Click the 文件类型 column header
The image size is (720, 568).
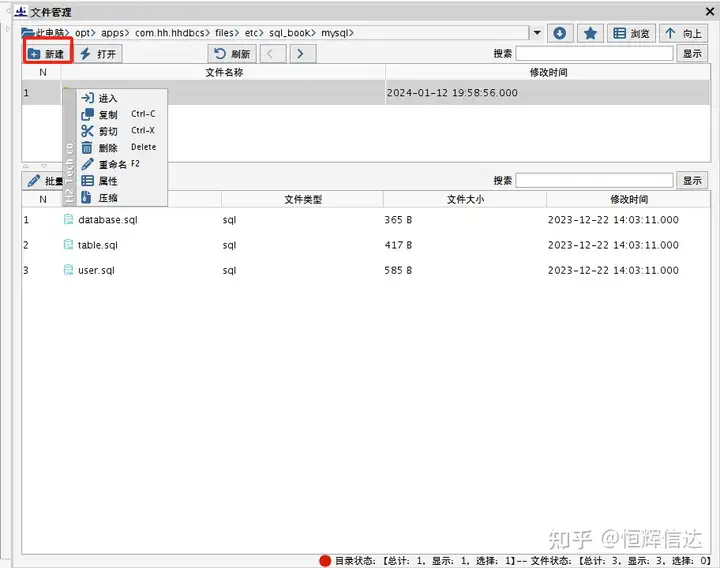pyautogui.click(x=303, y=199)
